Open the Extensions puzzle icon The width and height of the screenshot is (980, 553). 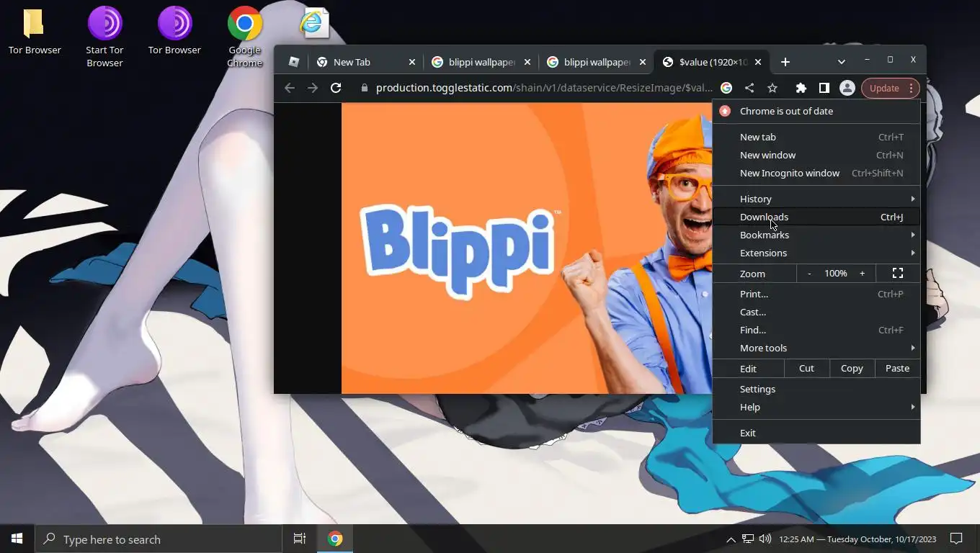click(801, 88)
